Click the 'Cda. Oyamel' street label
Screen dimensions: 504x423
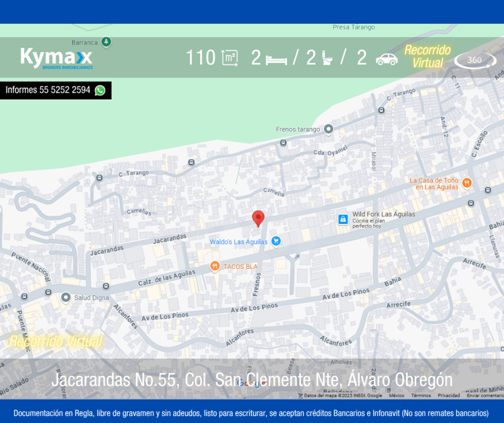click(331, 151)
